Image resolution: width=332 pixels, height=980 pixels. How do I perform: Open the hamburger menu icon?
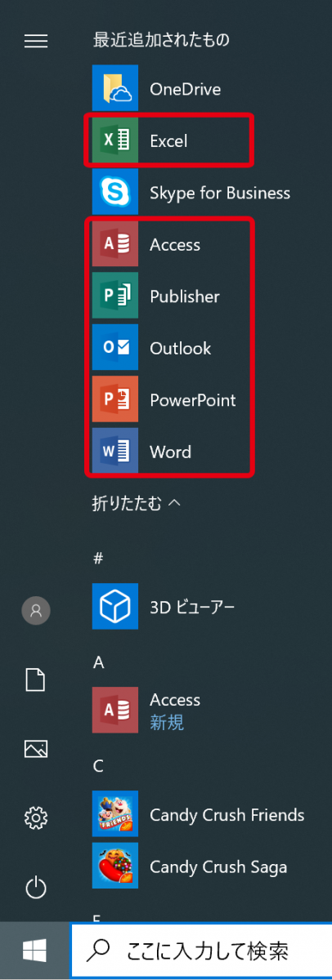pos(36,40)
